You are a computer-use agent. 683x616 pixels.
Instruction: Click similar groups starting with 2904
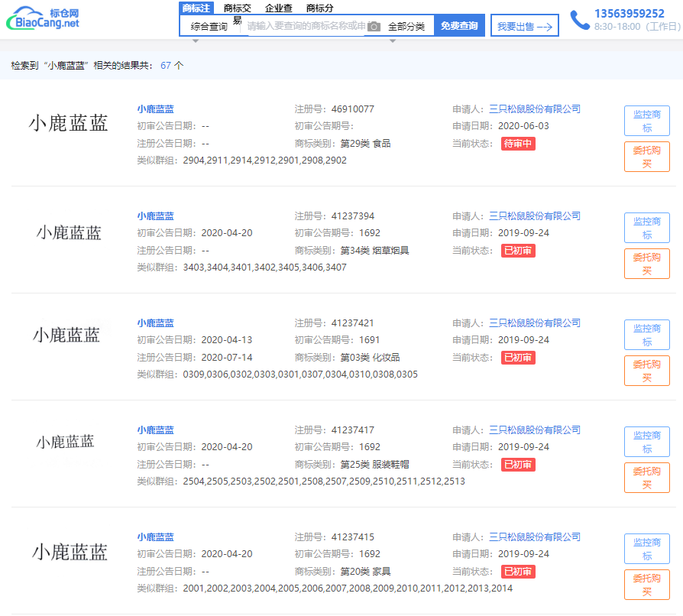click(x=265, y=160)
